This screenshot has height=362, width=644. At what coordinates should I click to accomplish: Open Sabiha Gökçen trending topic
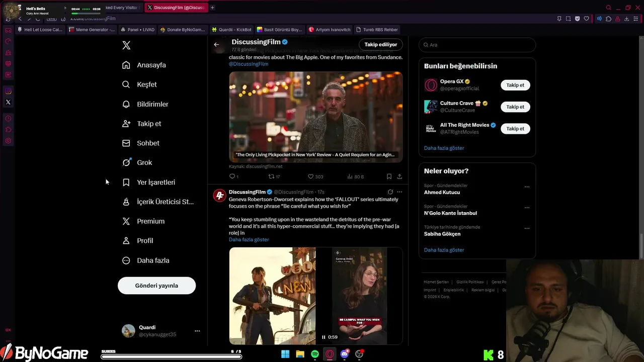click(442, 234)
